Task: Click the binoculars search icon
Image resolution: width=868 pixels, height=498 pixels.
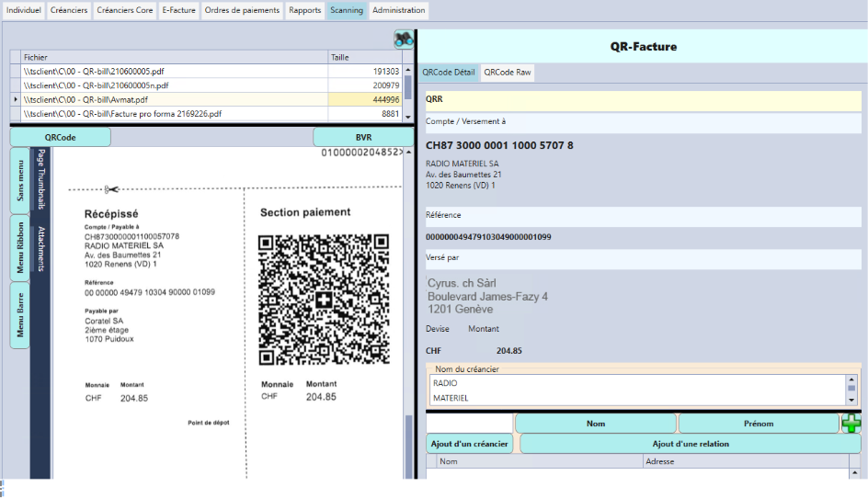Action: pos(404,40)
